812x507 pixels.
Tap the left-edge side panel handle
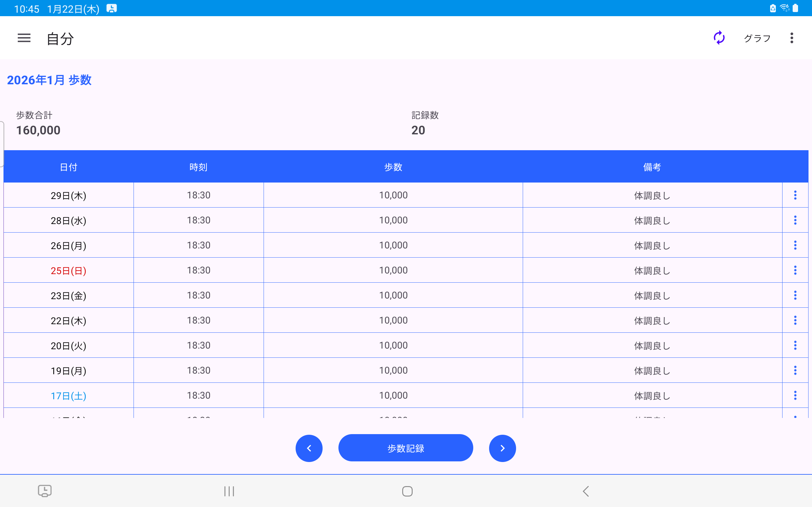[x=2, y=144]
